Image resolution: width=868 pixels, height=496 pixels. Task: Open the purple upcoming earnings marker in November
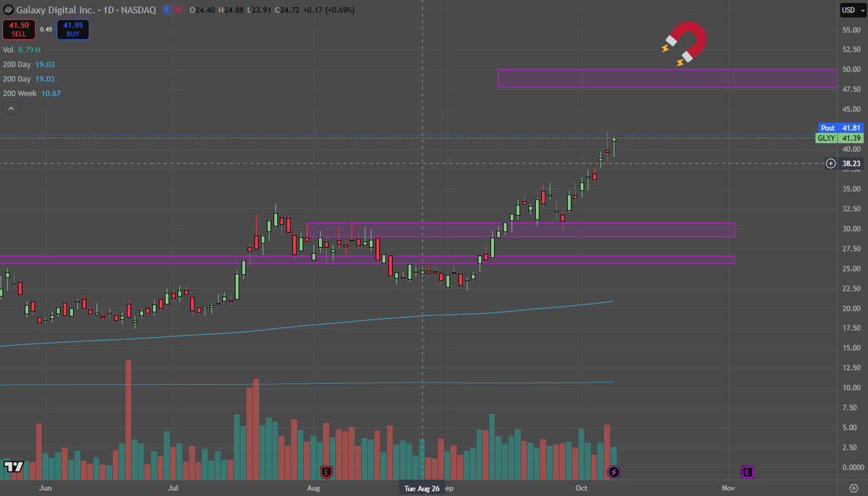[747, 472]
